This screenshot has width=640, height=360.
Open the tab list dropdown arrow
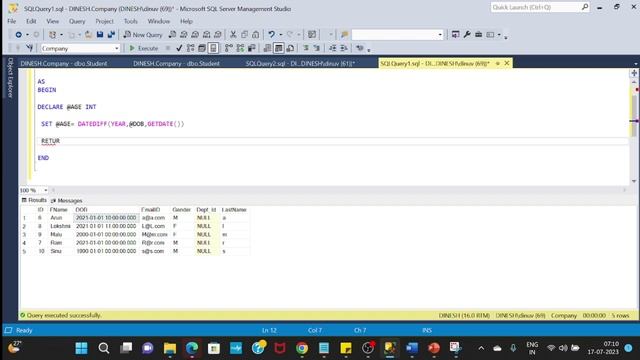[636, 64]
